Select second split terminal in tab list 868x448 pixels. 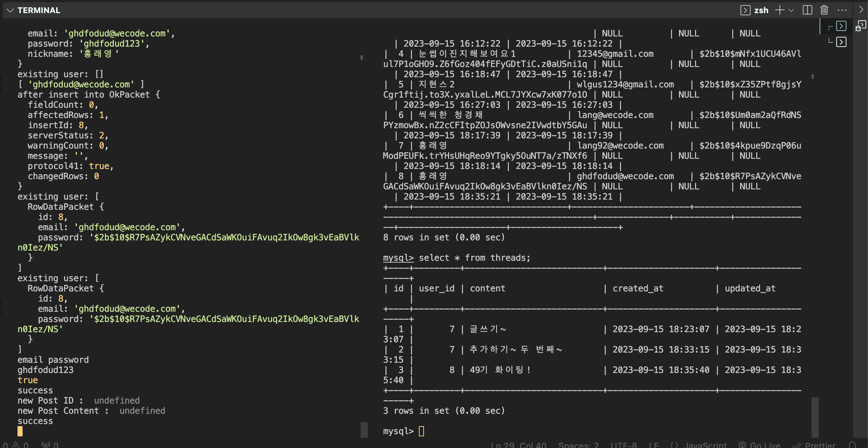841,42
